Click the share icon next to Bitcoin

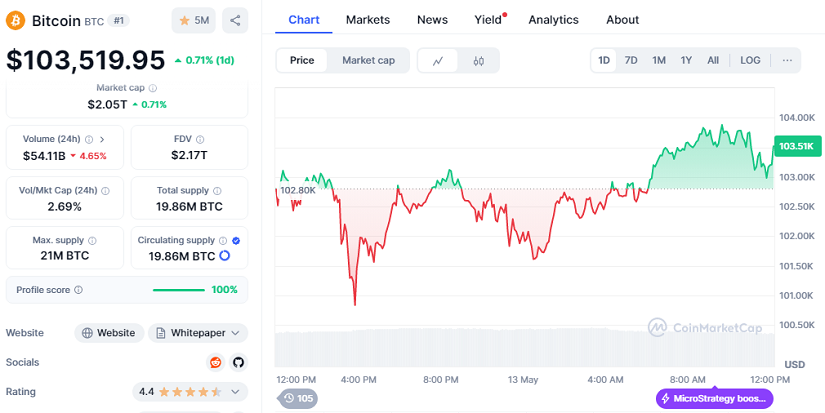tap(235, 20)
